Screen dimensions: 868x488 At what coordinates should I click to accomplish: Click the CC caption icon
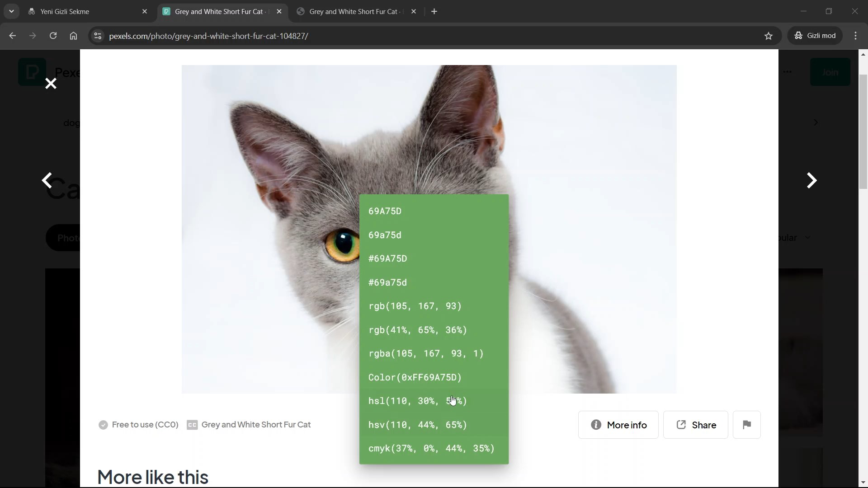[192, 425]
